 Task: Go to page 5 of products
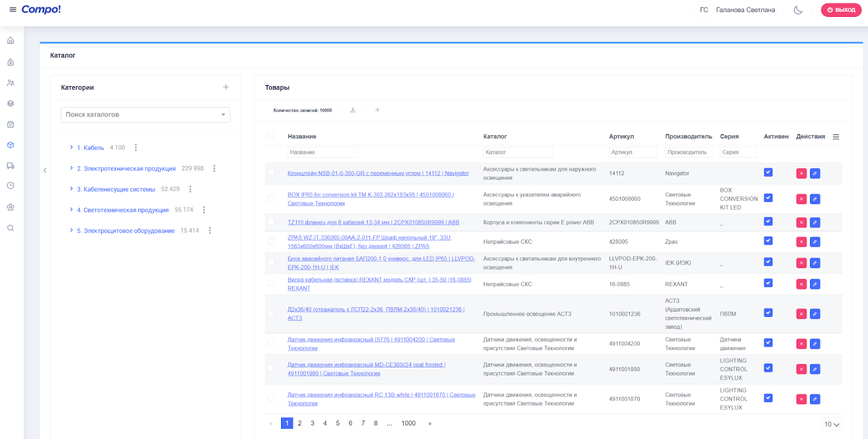point(337,423)
